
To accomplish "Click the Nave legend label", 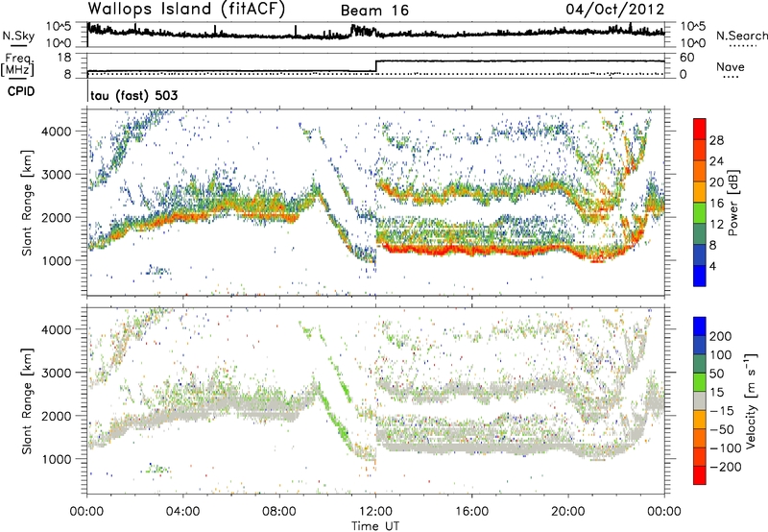I will click(731, 66).
